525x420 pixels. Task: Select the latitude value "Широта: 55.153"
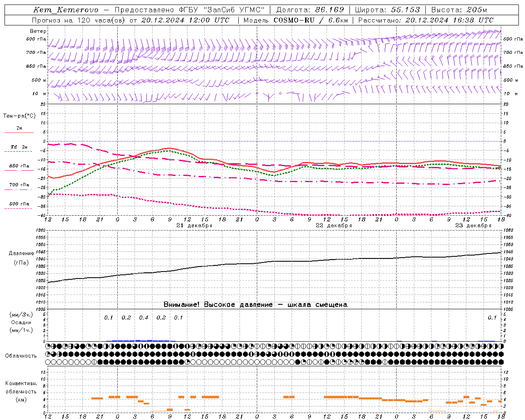click(x=388, y=10)
